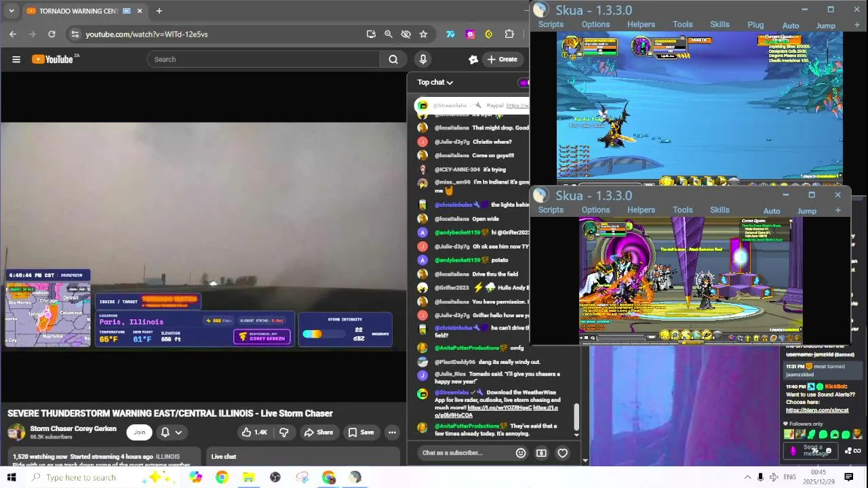Viewport: 868px width, 488px height.
Task: Open Windows Start menu
Action: (x=12, y=477)
